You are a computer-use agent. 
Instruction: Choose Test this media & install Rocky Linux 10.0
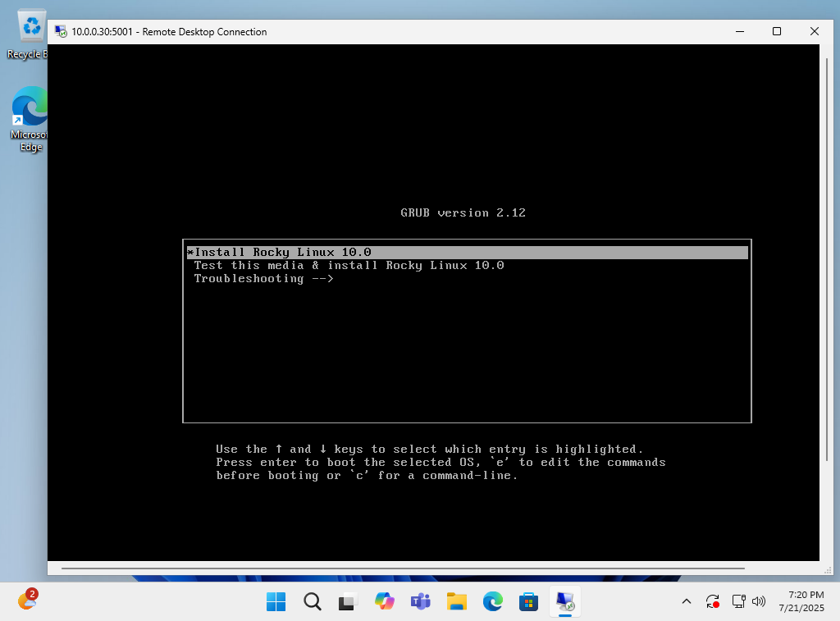click(349, 265)
